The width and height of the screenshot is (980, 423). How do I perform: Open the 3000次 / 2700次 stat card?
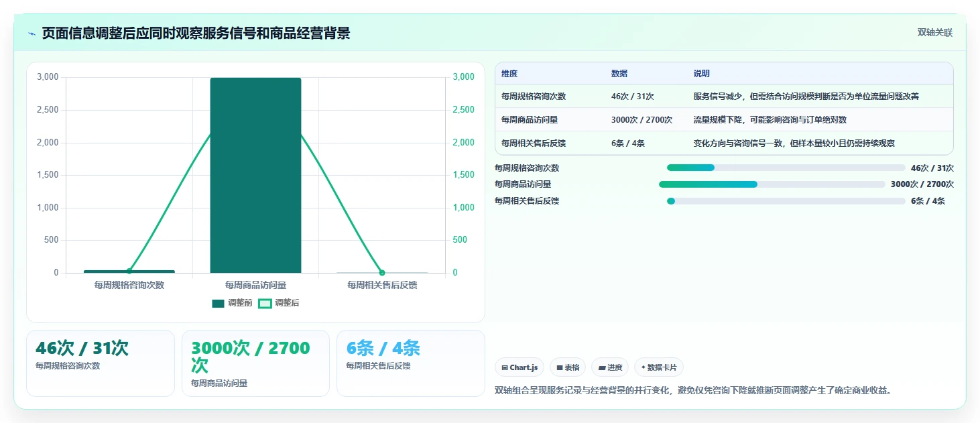255,363
